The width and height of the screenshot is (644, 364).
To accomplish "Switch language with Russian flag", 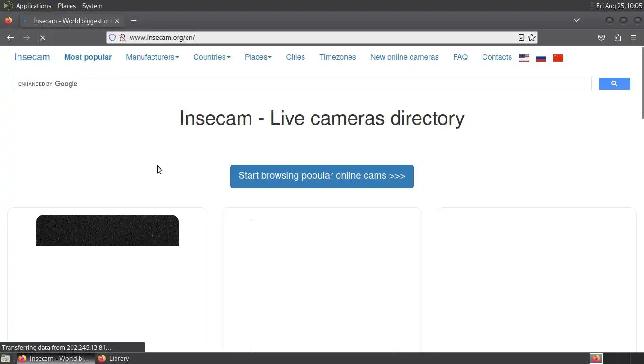I will coord(541,58).
